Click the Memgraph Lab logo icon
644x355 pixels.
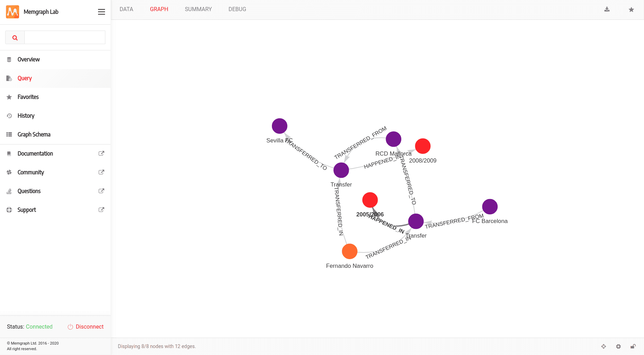tap(13, 12)
